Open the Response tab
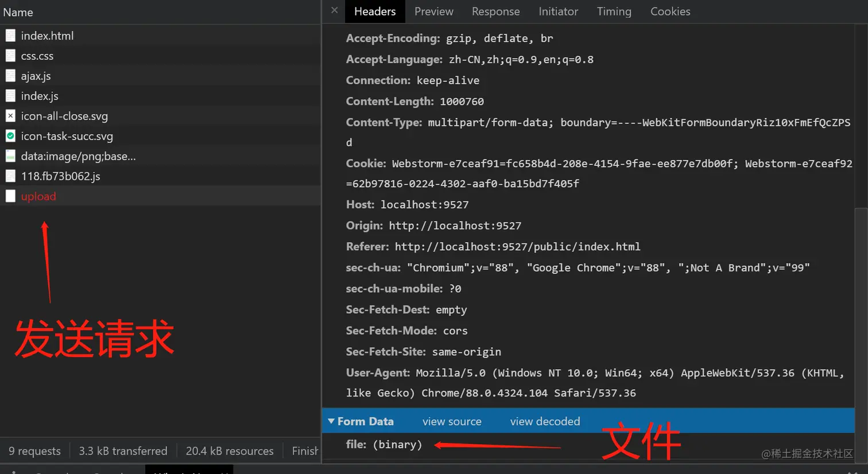 (496, 11)
